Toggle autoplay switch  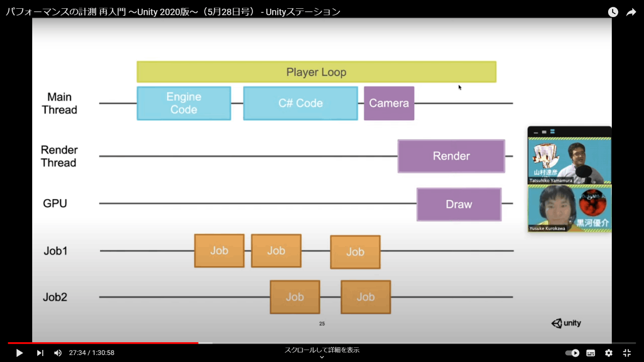(x=572, y=353)
